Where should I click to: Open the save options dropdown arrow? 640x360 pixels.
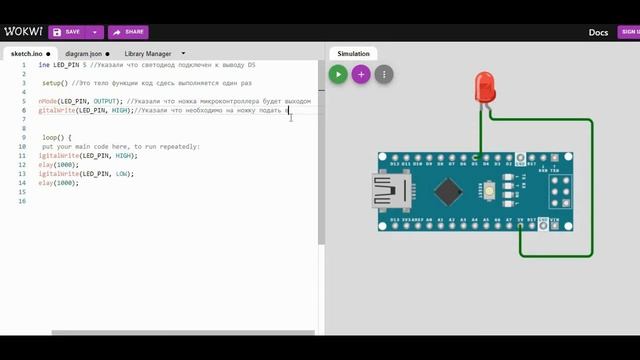(95, 32)
